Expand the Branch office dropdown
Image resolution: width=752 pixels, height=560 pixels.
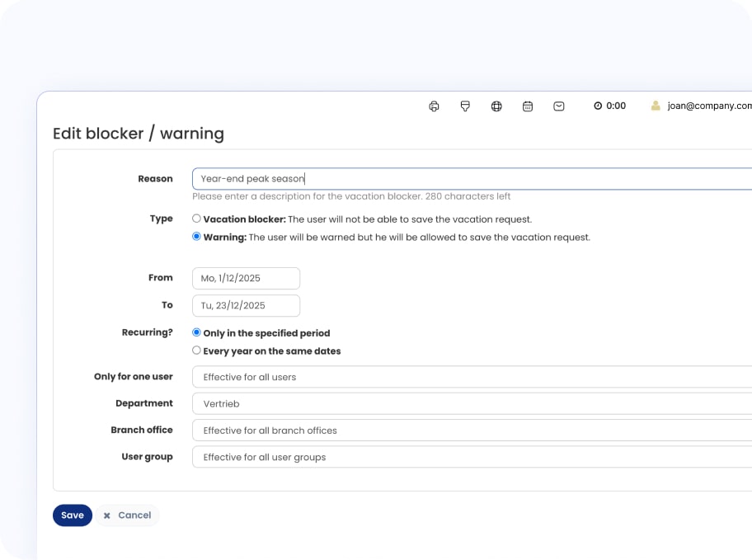[472, 431]
